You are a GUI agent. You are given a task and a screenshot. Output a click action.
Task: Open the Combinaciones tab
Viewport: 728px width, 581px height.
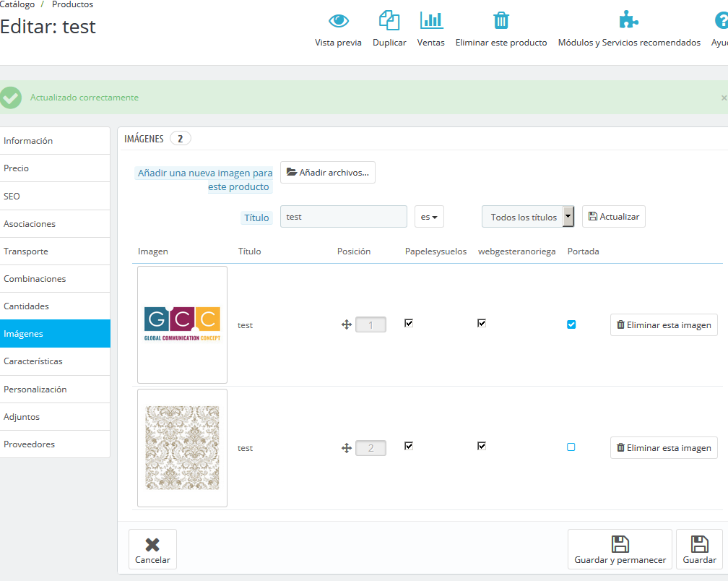[x=55, y=279]
